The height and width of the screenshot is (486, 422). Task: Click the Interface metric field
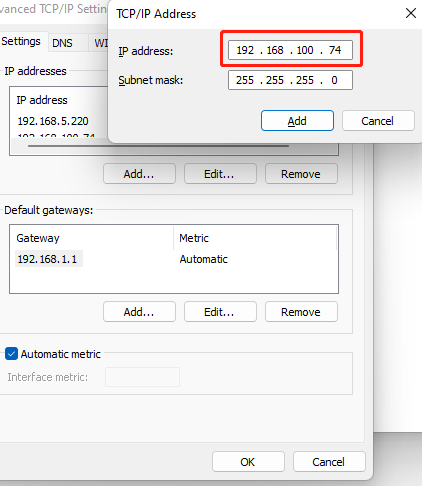coord(142,377)
